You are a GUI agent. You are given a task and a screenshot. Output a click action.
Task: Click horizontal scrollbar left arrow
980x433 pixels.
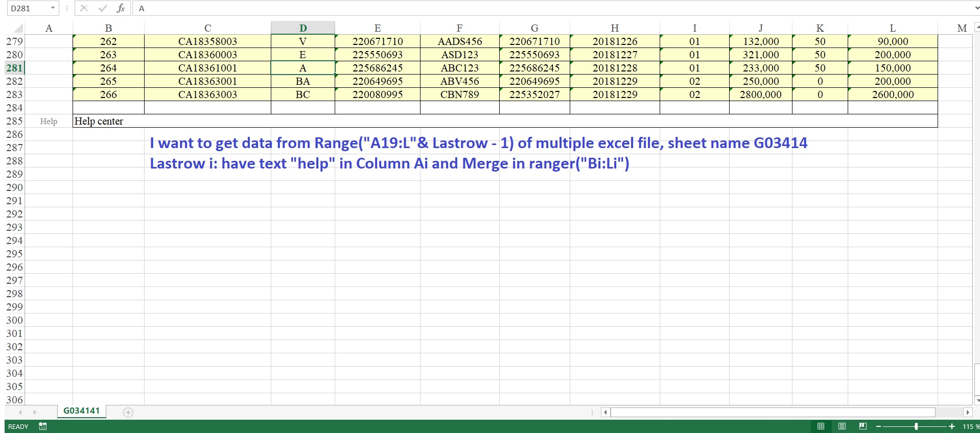click(x=605, y=412)
